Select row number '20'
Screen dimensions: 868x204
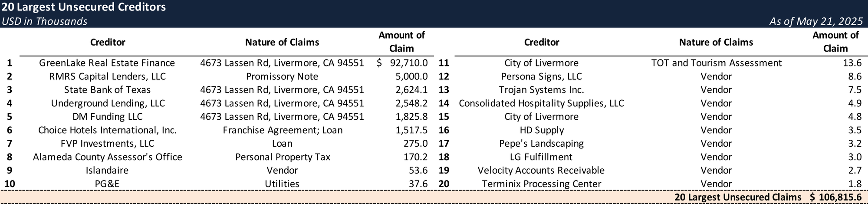pos(444,184)
